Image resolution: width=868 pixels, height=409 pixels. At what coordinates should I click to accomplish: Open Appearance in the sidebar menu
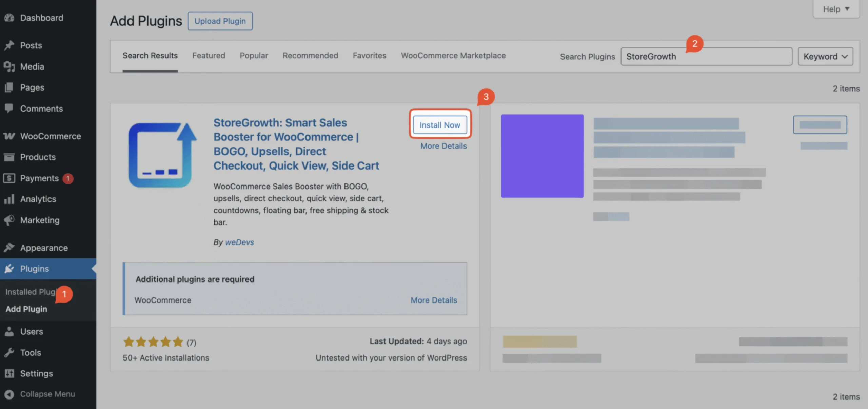pos(44,248)
